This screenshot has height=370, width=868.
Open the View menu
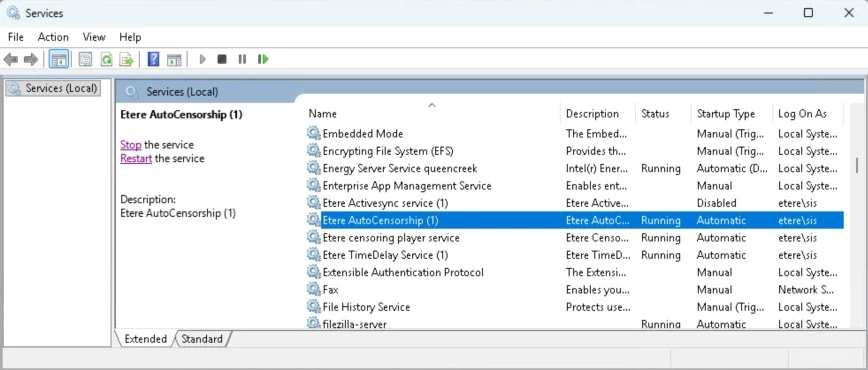(94, 37)
